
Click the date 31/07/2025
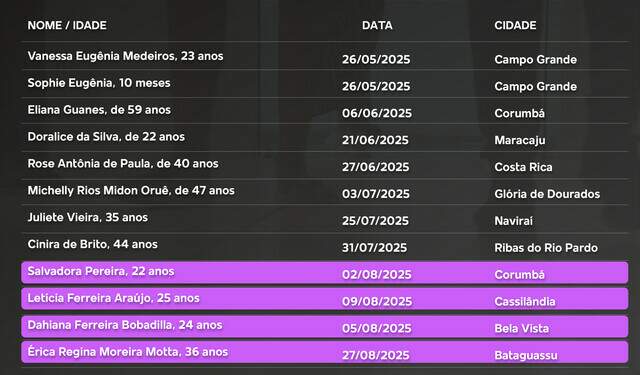(374, 248)
